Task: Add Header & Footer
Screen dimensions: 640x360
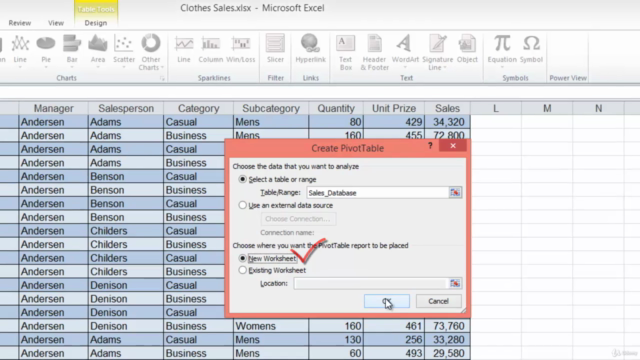Action: [x=374, y=52]
